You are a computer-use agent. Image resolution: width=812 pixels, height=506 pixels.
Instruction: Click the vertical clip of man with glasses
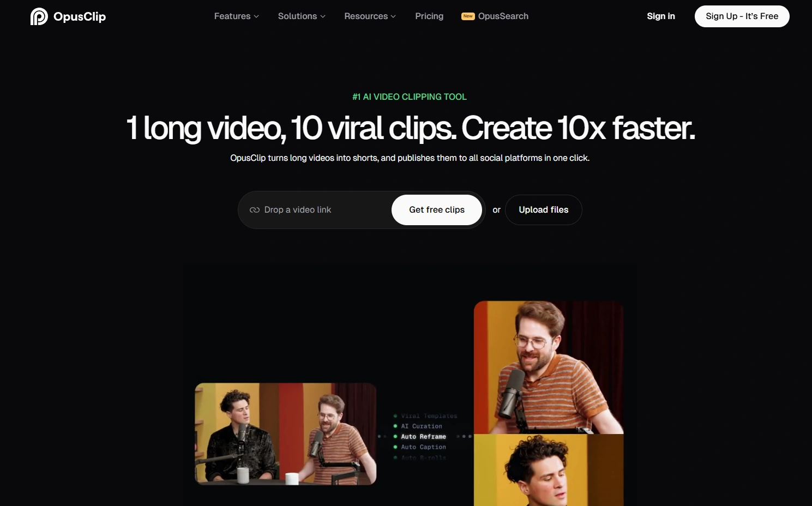[549, 368]
